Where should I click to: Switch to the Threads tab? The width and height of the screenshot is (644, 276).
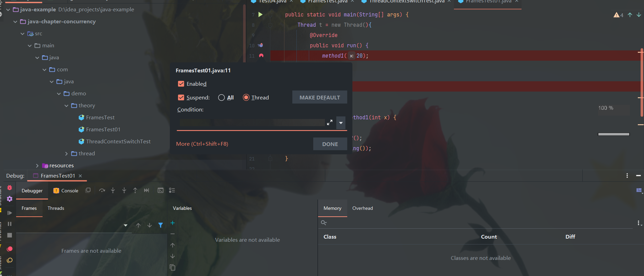[x=56, y=208]
